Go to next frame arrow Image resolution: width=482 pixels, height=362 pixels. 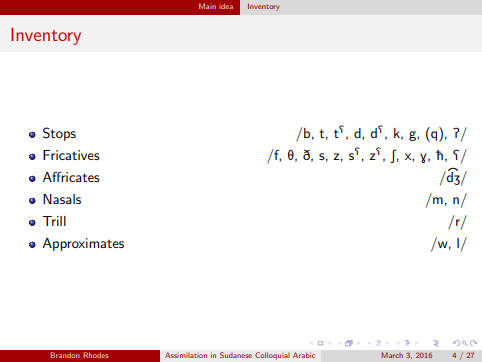359,343
